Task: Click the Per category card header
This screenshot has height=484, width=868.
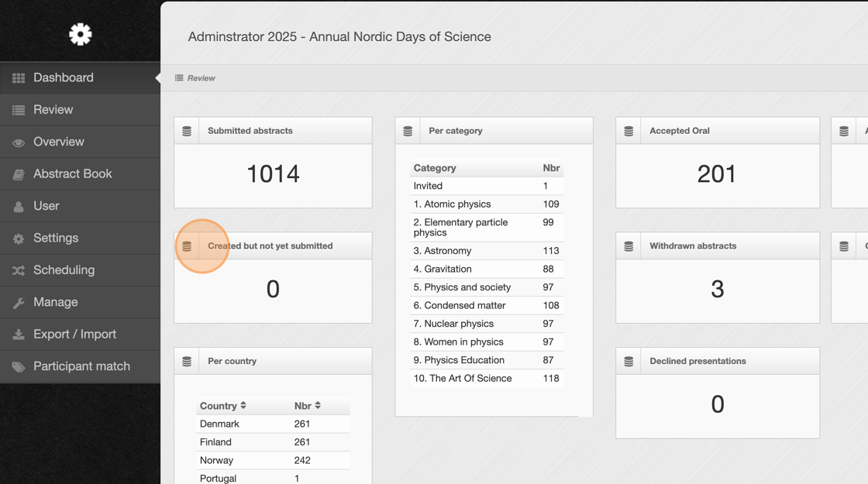Action: point(494,131)
